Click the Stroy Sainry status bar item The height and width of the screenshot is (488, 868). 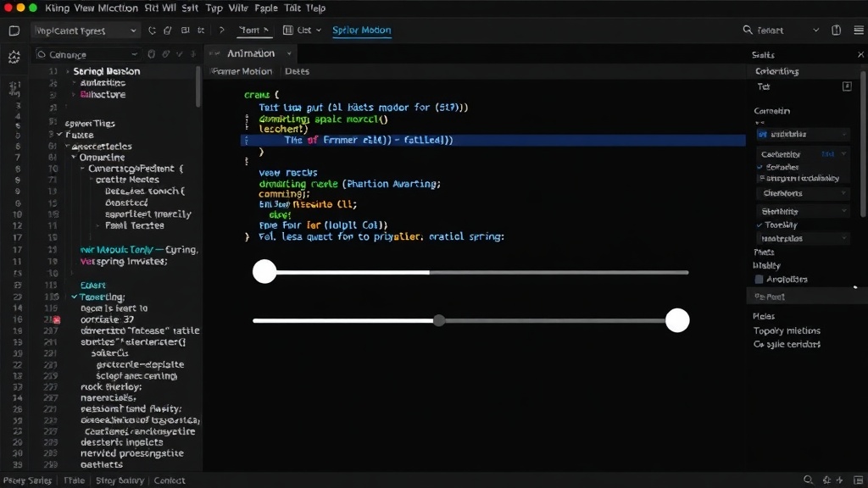pos(120,480)
